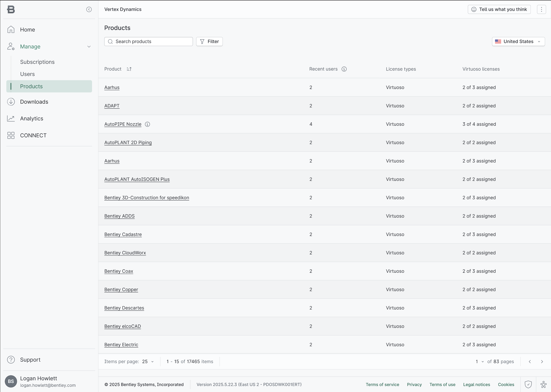Open the Bentley Descartes link
The image size is (551, 392).
(x=124, y=308)
